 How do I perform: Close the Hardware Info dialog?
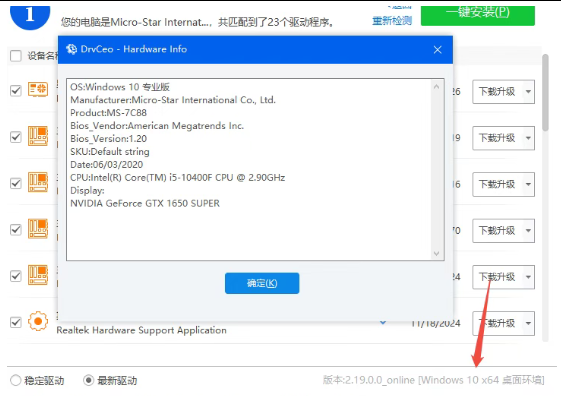438,50
